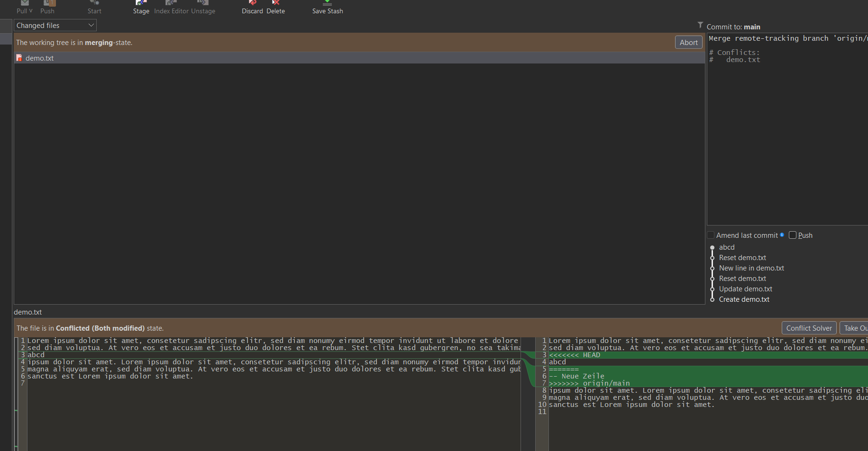Expand the Pull button dropdown arrow

[x=31, y=10]
